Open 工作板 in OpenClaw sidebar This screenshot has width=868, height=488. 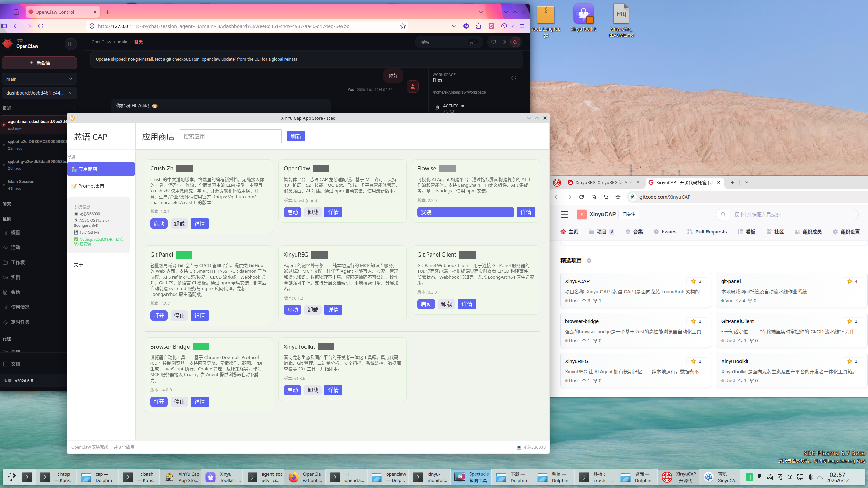pyautogui.click(x=18, y=262)
